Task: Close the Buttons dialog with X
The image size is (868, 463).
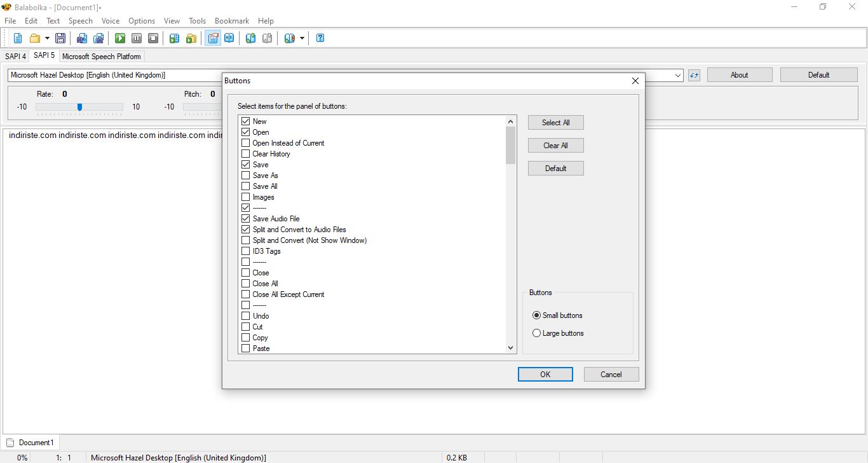Action: [x=635, y=81]
